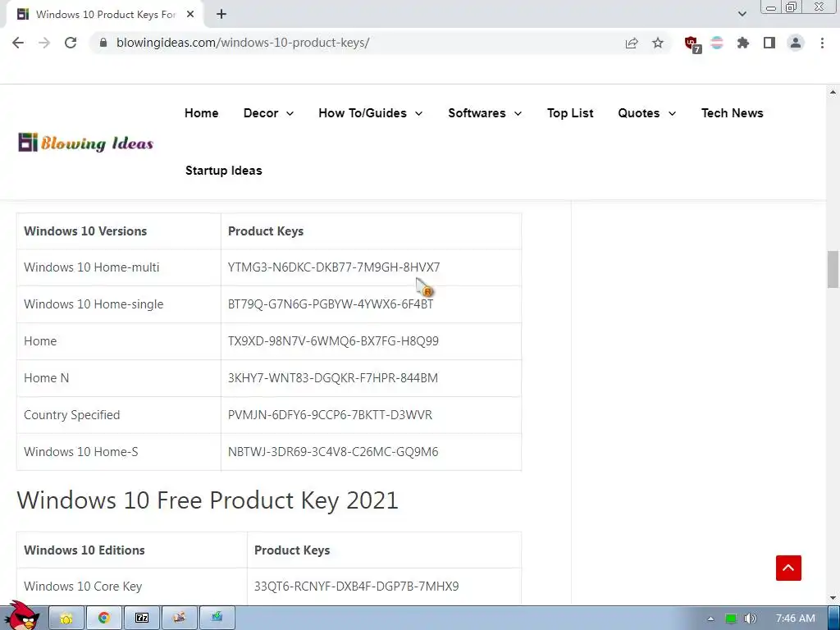Reload the current page
This screenshot has width=840, height=630.
point(71,43)
